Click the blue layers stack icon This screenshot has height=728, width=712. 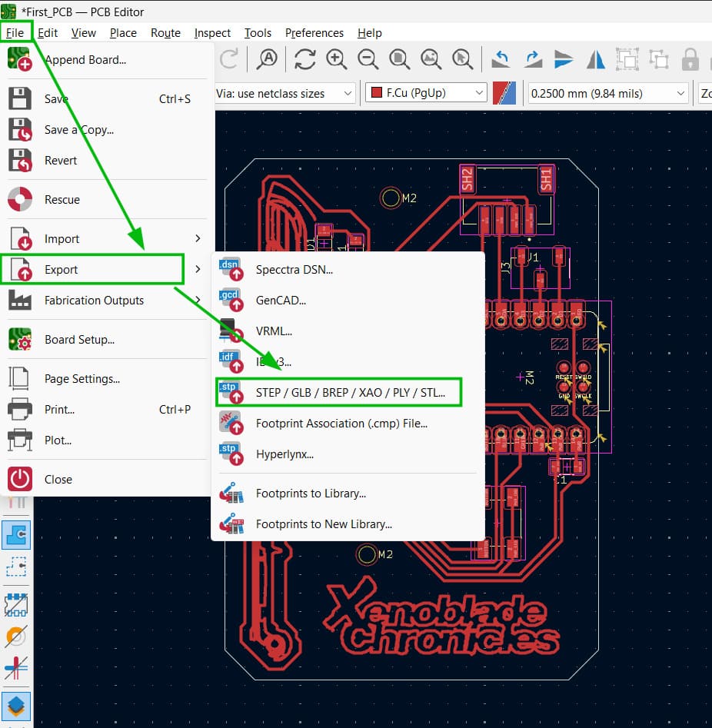coord(16,706)
